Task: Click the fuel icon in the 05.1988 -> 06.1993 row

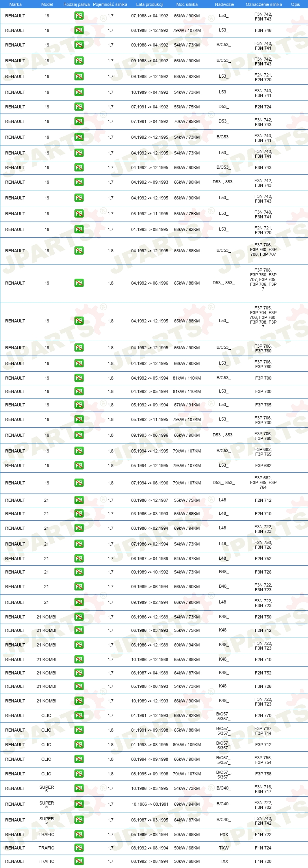Action: click(79, 686)
